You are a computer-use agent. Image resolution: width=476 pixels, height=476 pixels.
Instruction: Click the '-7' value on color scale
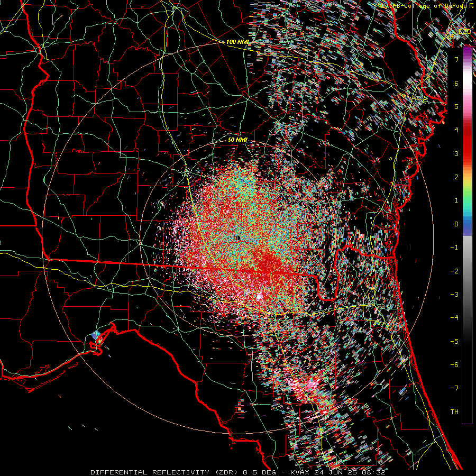pos(454,388)
